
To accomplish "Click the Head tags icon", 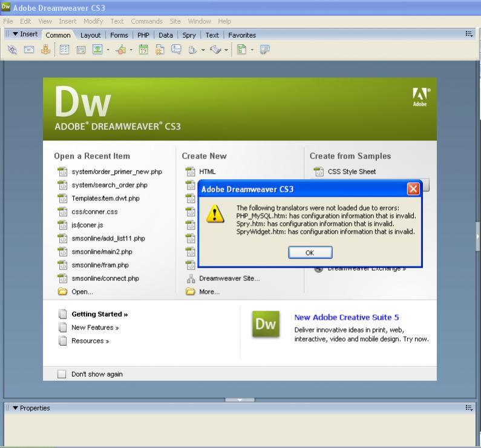I will pyautogui.click(x=192, y=50).
